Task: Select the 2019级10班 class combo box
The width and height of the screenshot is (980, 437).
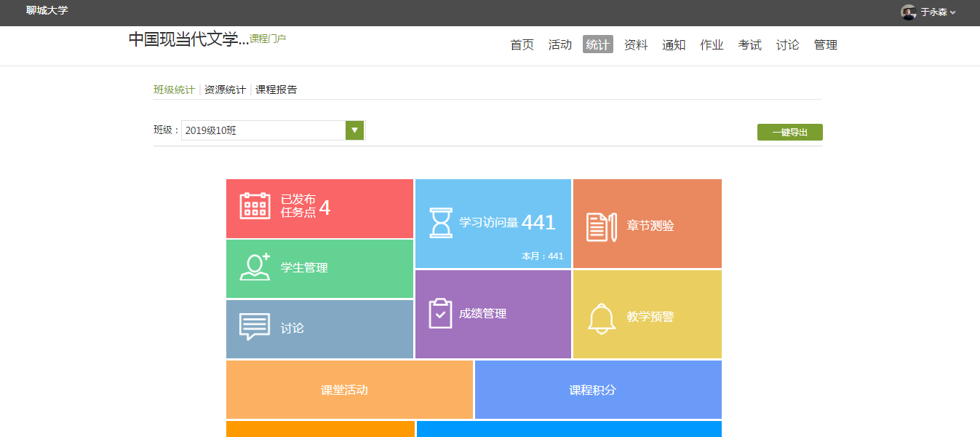Action: click(263, 130)
